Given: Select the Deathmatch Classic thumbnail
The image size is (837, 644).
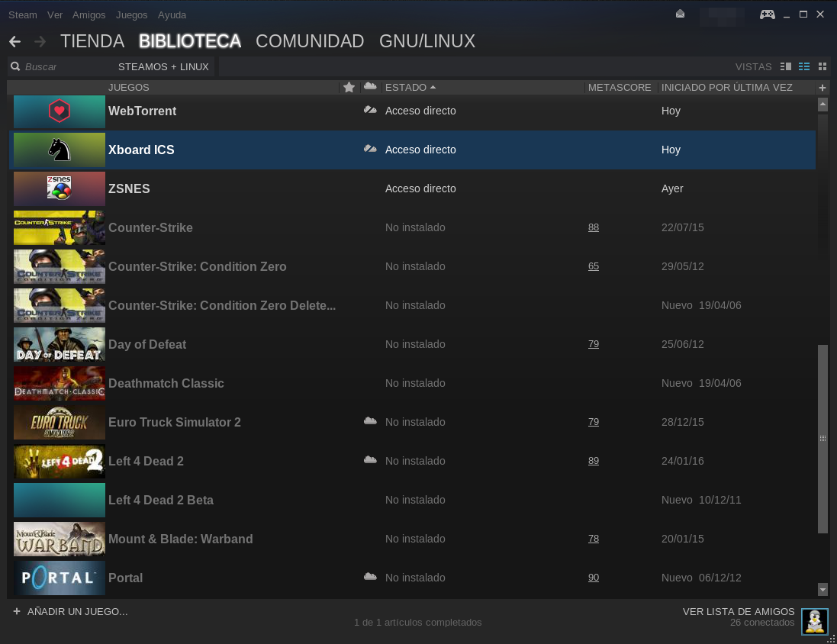Looking at the screenshot, I should coord(60,384).
